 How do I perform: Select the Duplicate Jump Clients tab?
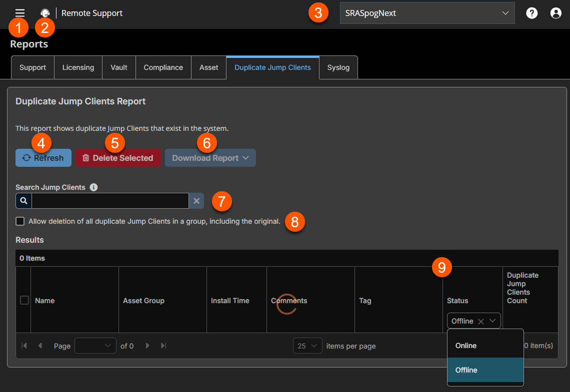tap(272, 67)
